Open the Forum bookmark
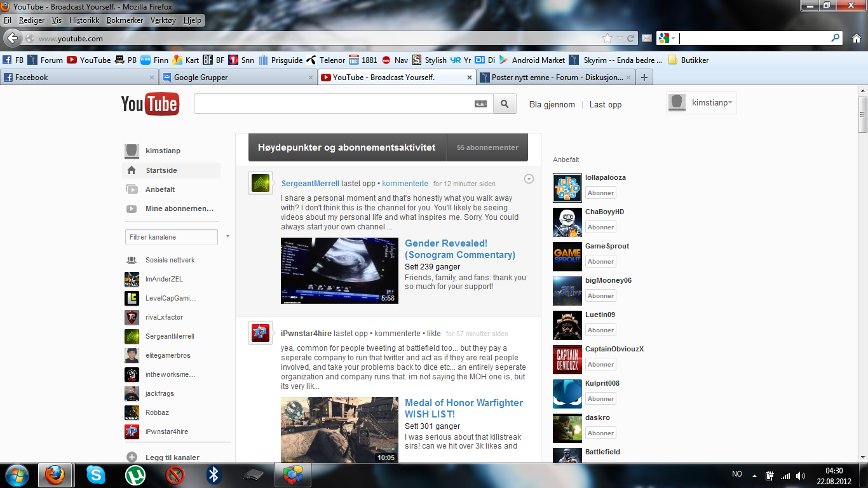This screenshot has width=868, height=488. coord(46,60)
